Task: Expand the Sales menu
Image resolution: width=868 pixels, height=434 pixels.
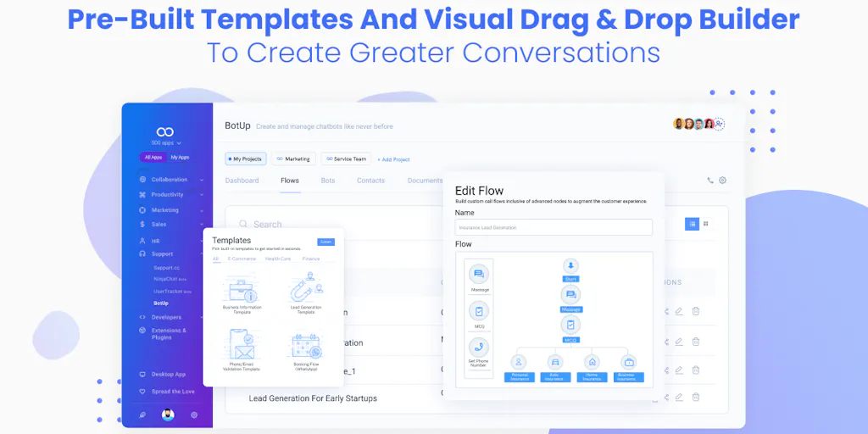Action: pos(170,224)
